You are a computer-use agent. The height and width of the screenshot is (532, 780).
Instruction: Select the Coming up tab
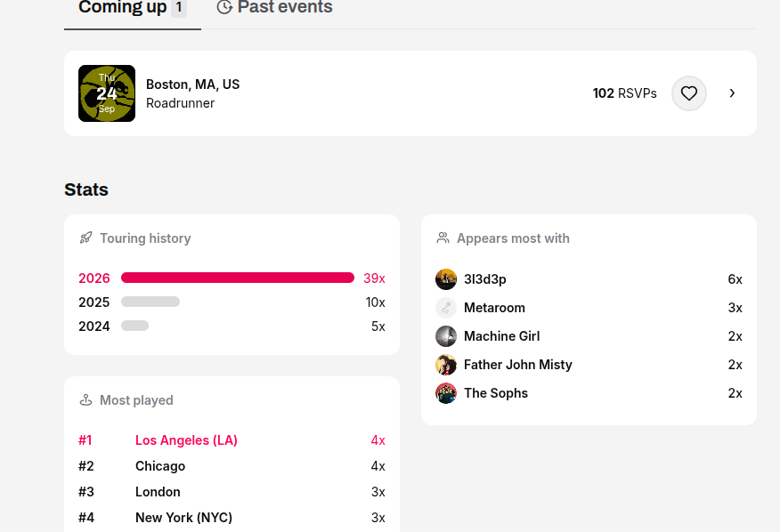(x=133, y=7)
